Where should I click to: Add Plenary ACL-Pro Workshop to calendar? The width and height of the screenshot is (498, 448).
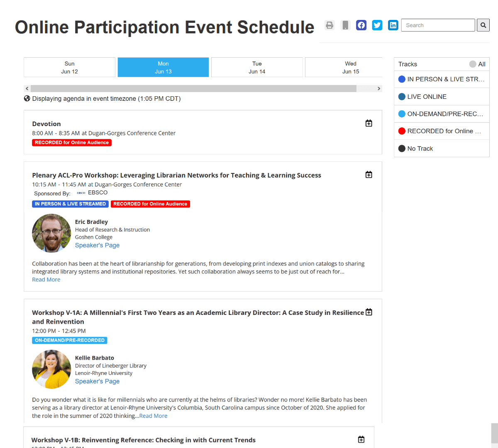coord(369,175)
